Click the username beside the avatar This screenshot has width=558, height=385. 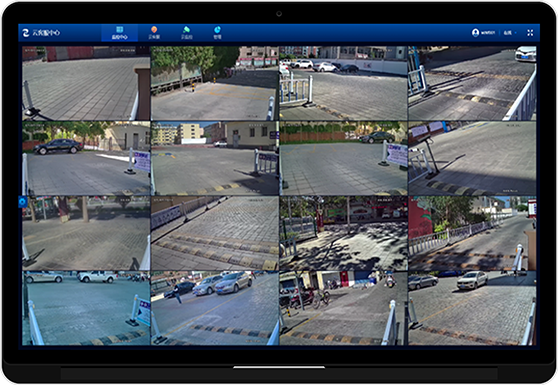point(488,33)
